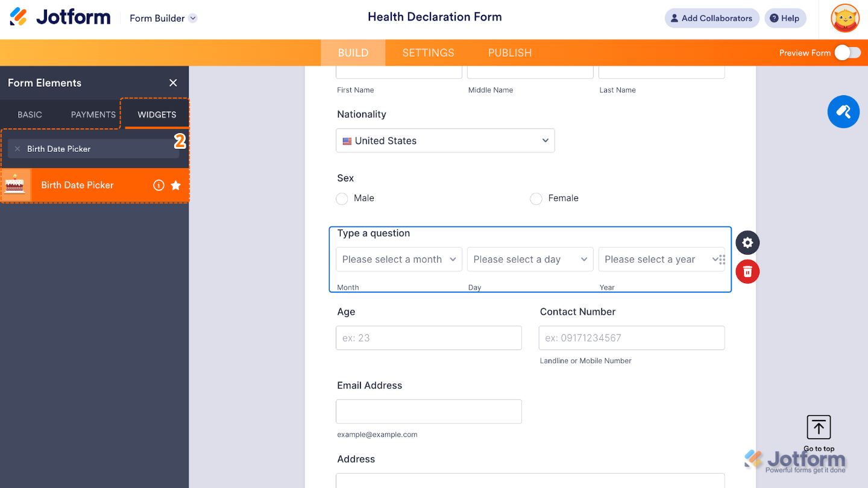Switch to the PUBLISH tab
The height and width of the screenshot is (488, 868).
pos(509,52)
